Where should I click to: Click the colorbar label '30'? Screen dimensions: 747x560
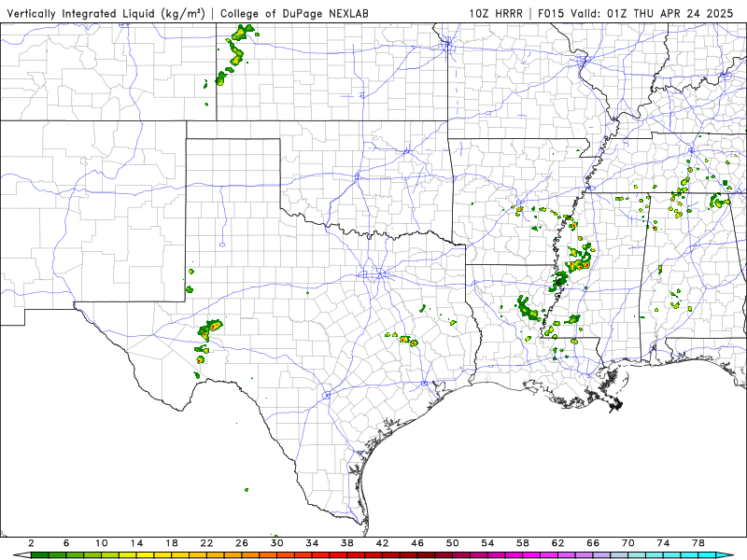[x=277, y=543]
